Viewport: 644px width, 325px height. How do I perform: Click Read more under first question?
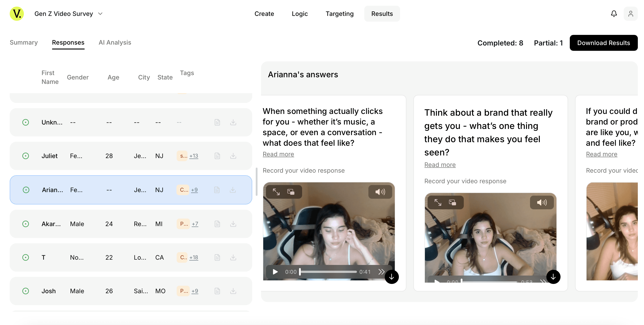click(x=278, y=154)
